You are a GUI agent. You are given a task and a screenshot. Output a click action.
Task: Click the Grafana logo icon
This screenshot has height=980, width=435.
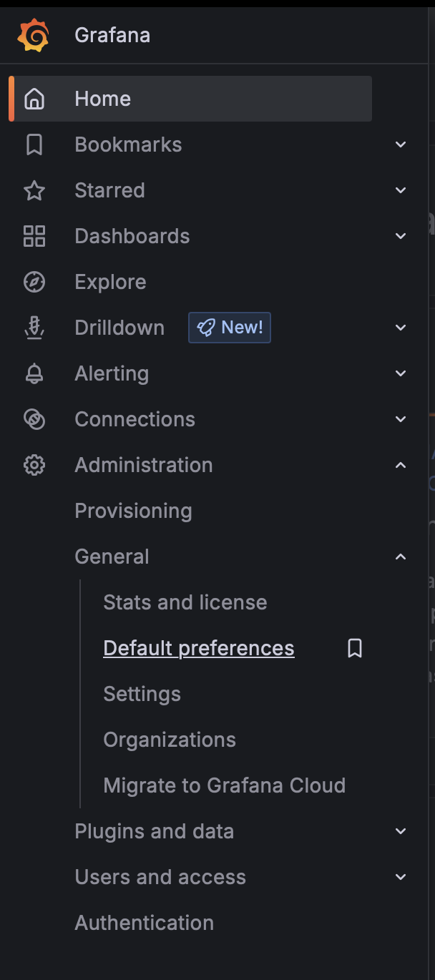click(x=34, y=34)
